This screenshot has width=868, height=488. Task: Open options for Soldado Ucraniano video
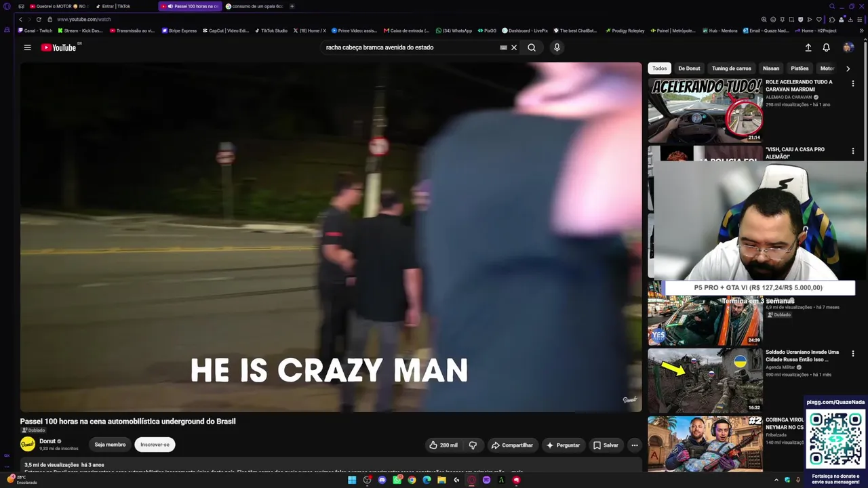click(853, 354)
